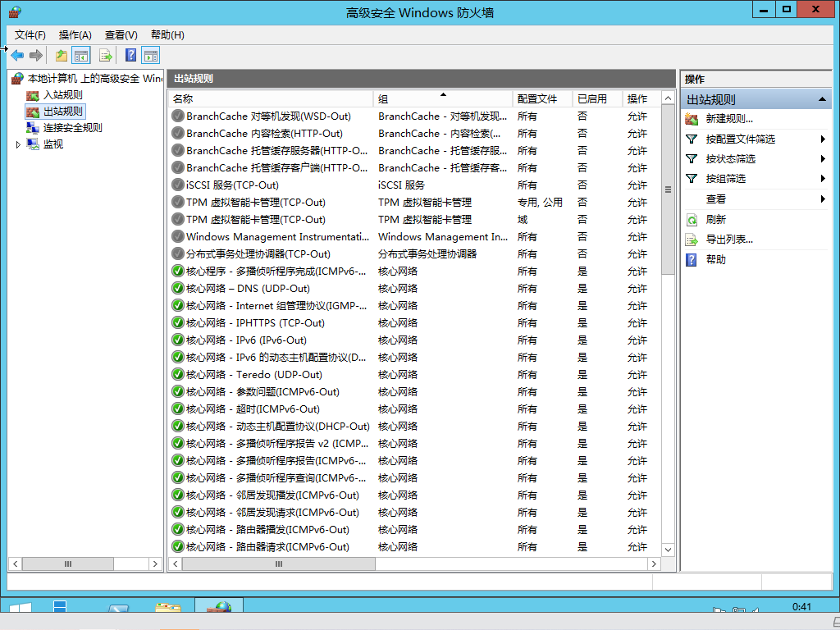Click 导出列表... in the actions pane
Viewport: 840px width, 630px height.
(729, 240)
